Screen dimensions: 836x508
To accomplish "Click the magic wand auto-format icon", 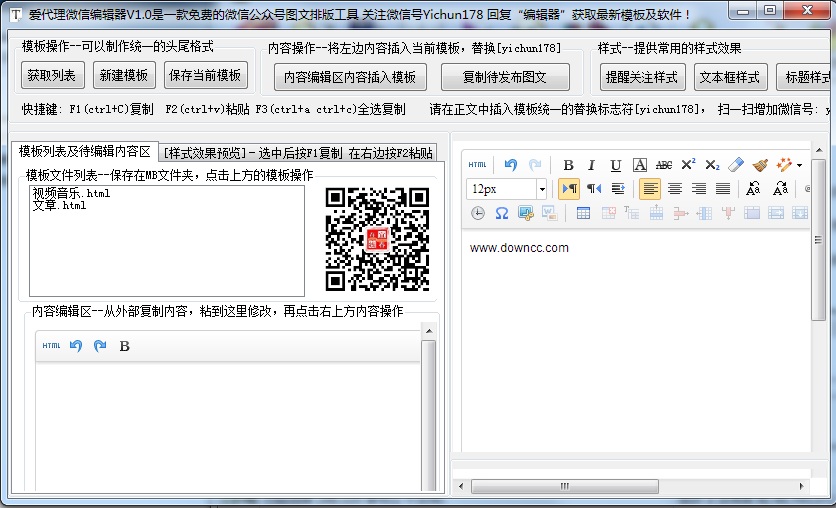I will (784, 165).
